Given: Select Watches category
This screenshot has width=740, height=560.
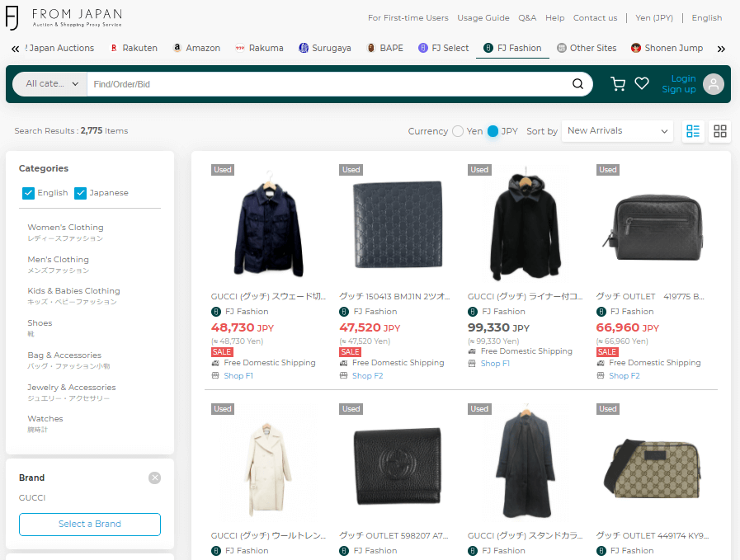Looking at the screenshot, I should tap(45, 424).
